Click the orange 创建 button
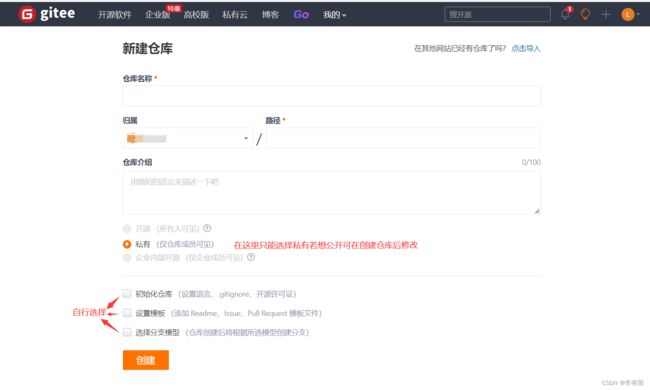Viewport: 650px width, 390px height. click(x=146, y=360)
